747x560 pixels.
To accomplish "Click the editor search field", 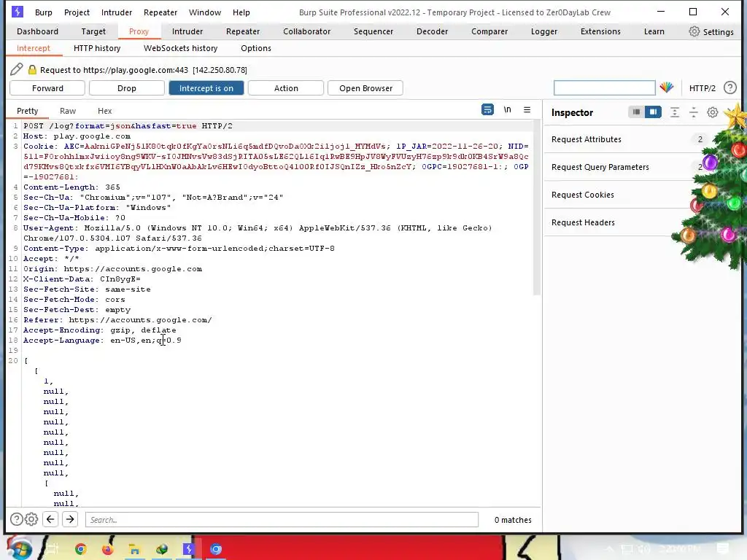I will (282, 519).
